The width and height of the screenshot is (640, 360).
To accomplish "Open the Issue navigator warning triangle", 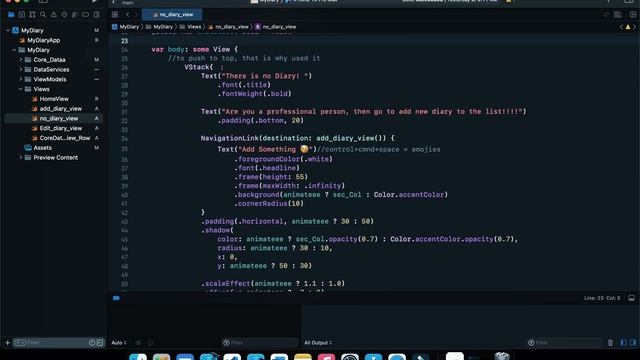I will (53, 15).
